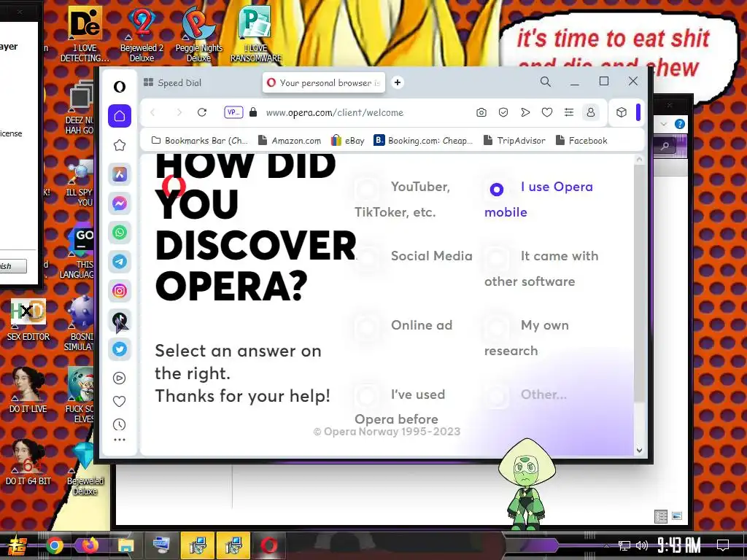The image size is (747, 560).
Task: Open Easy Setup sliders icon
Action: click(569, 112)
